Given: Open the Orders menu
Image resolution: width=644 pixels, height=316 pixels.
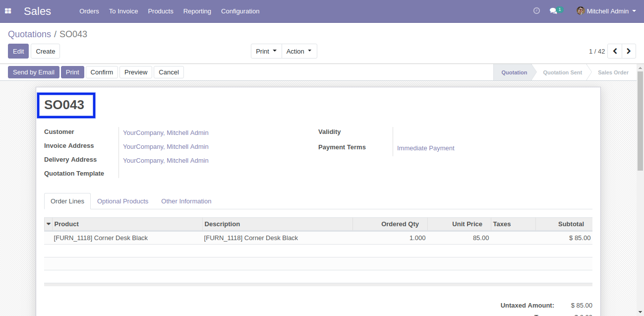Looking at the screenshot, I should (x=89, y=11).
